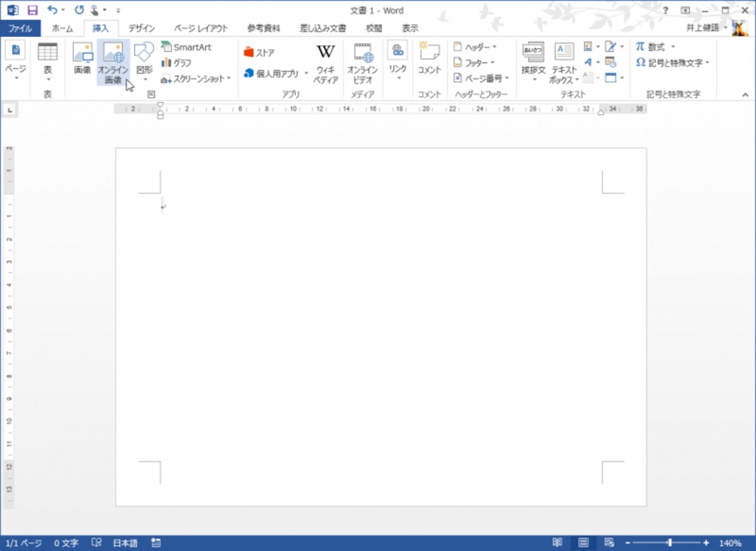Viewport: 756px width, 551px height.
Task: Insert the date and time icon
Action: [610, 62]
